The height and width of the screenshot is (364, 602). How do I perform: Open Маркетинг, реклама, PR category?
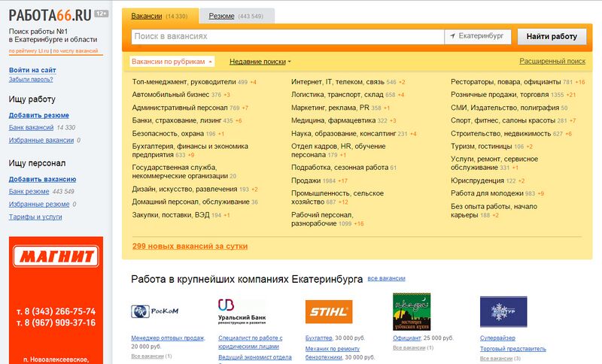330,108
